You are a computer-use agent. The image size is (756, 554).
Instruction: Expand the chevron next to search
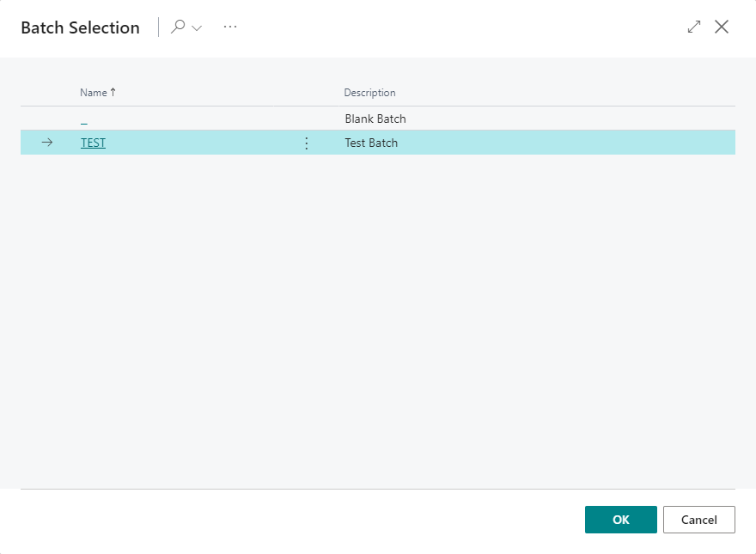(197, 27)
